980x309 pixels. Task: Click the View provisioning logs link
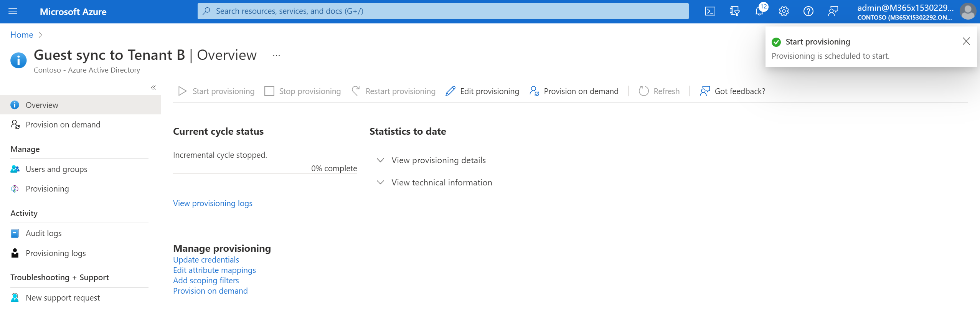click(213, 203)
